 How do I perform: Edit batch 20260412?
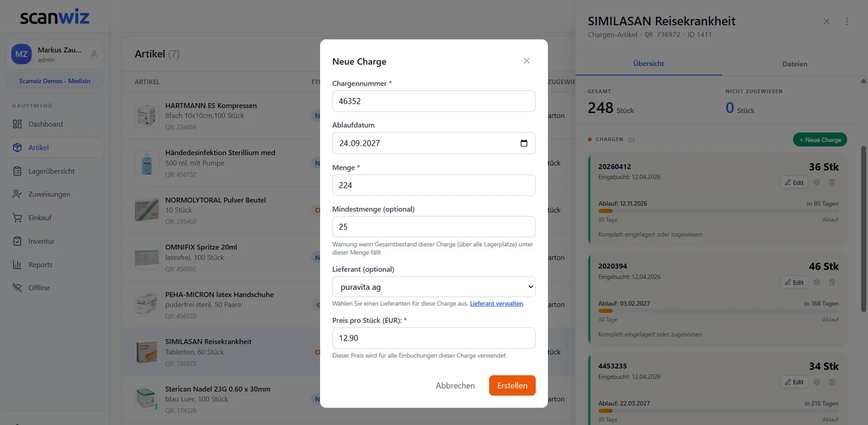[794, 182]
